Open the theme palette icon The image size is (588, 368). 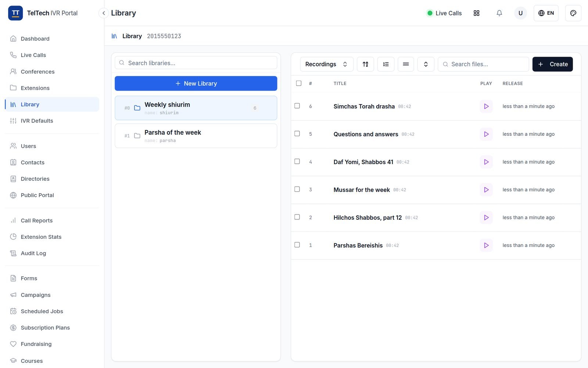coord(573,13)
